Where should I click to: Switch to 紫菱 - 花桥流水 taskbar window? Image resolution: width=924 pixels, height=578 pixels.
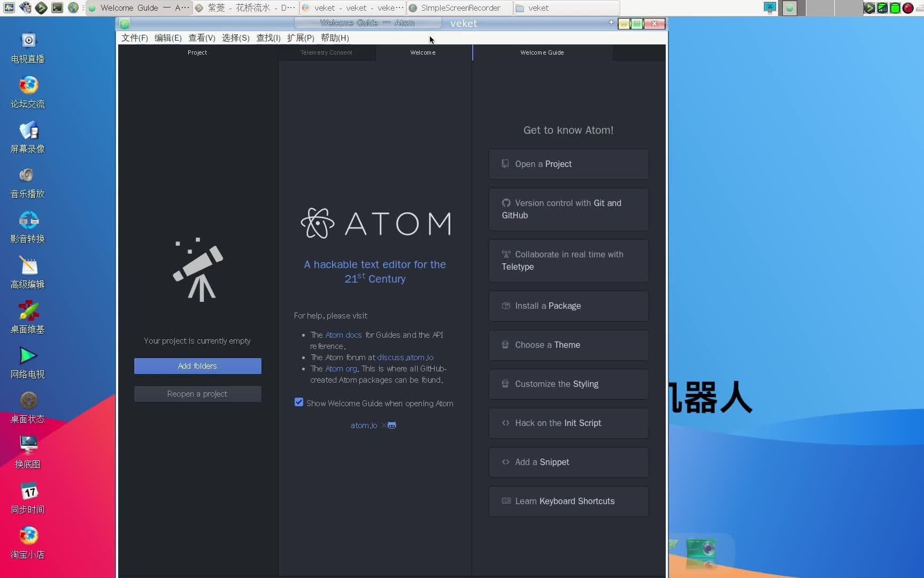245,8
